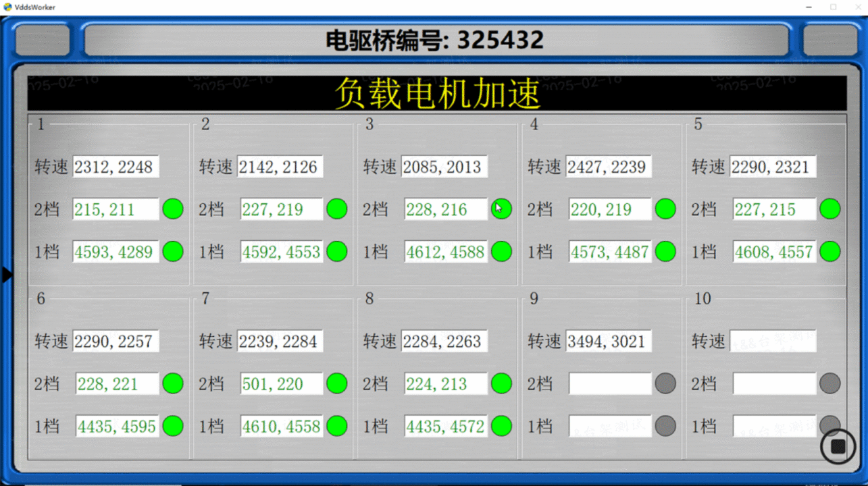The height and width of the screenshot is (486, 868).
Task: Click station 5 1档 green indicator light
Action: tap(829, 252)
